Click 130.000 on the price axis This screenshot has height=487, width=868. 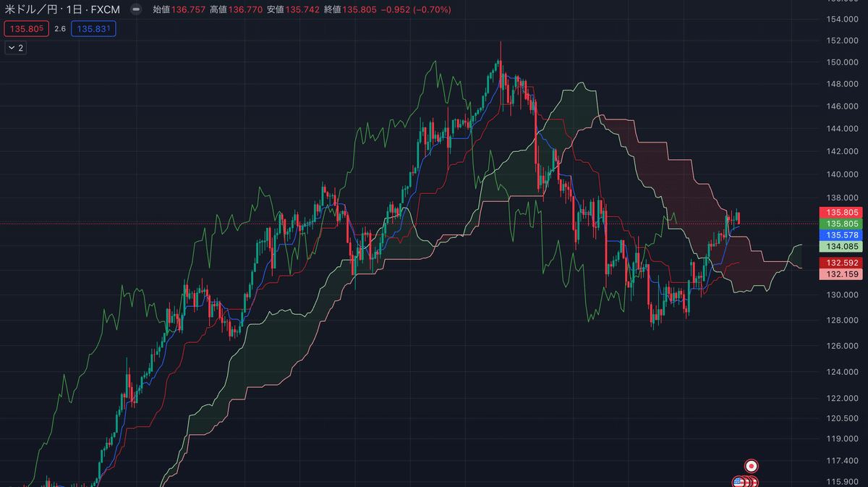(843, 295)
